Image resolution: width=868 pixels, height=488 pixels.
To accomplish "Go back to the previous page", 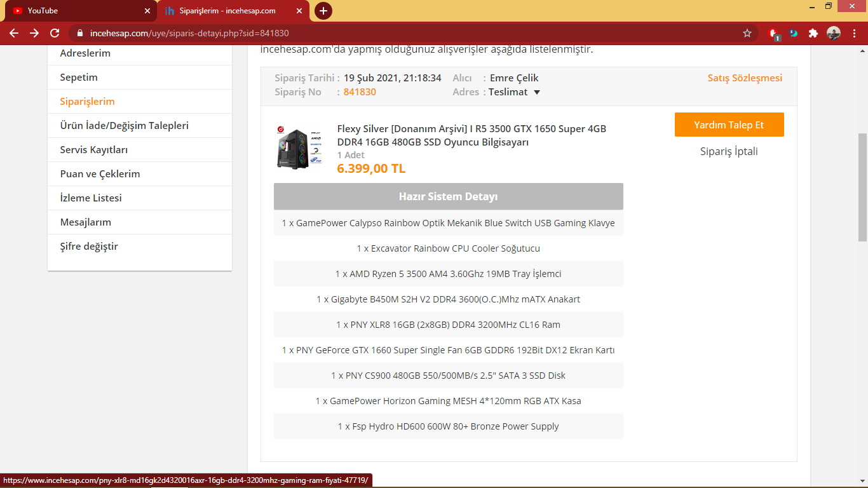I will point(14,33).
